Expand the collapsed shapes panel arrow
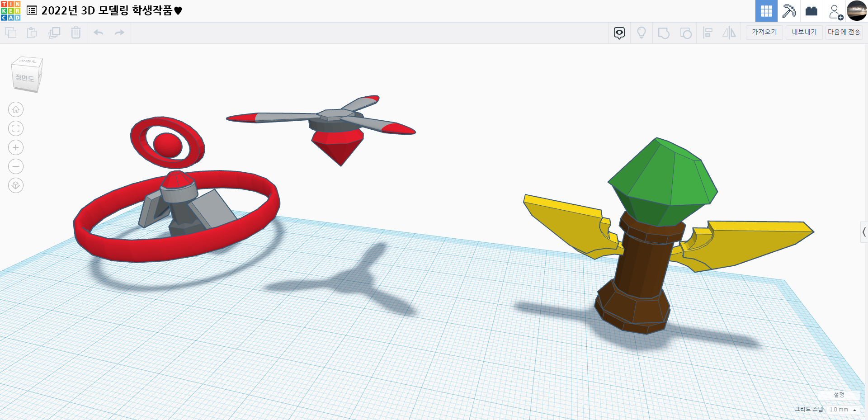The height and width of the screenshot is (420, 868). coord(864,232)
